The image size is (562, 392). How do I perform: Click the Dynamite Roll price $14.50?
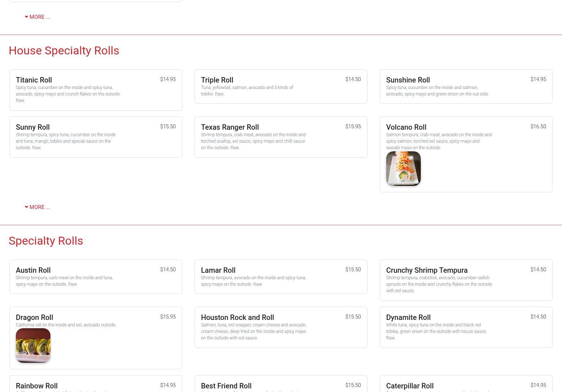click(x=538, y=317)
